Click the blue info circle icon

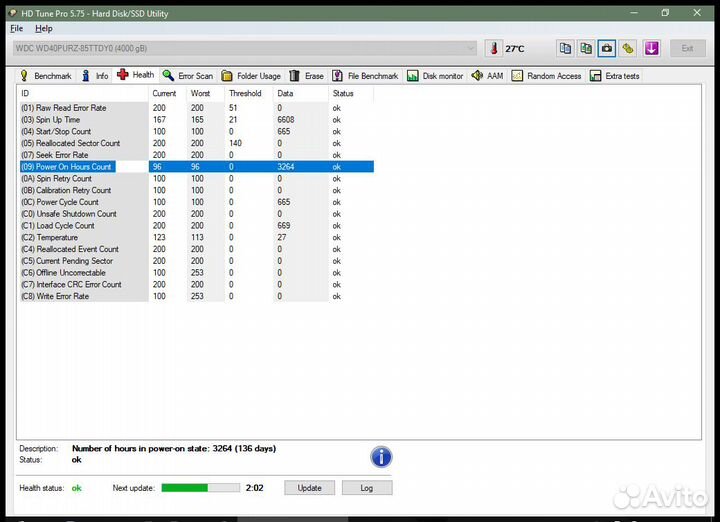pos(381,457)
